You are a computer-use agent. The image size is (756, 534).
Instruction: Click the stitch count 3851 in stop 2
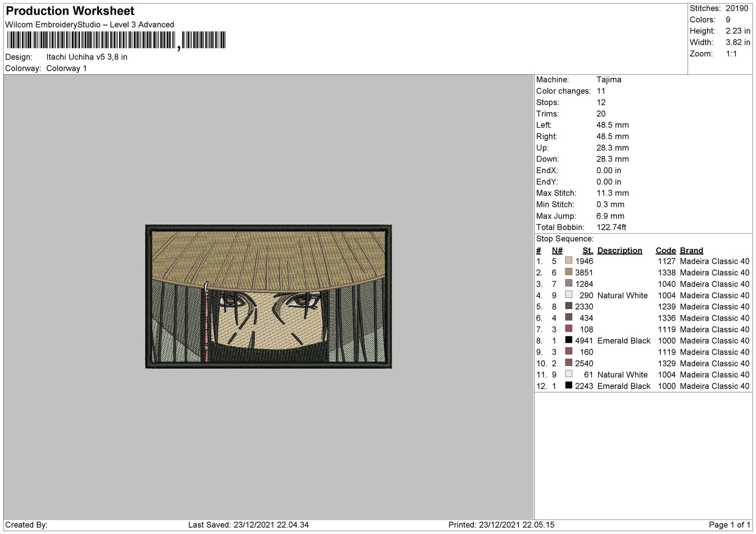pos(584,272)
